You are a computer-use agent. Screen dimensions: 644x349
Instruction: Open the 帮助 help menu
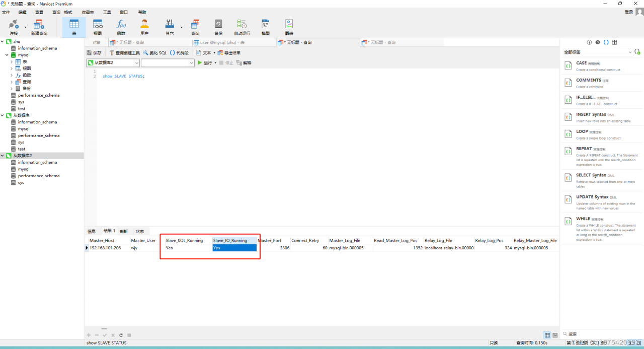tap(142, 12)
